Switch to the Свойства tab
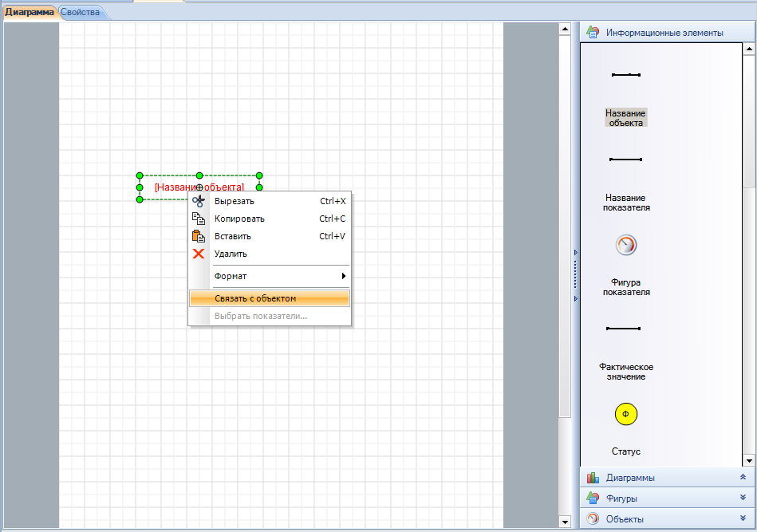The height and width of the screenshot is (532, 757). coord(81,13)
